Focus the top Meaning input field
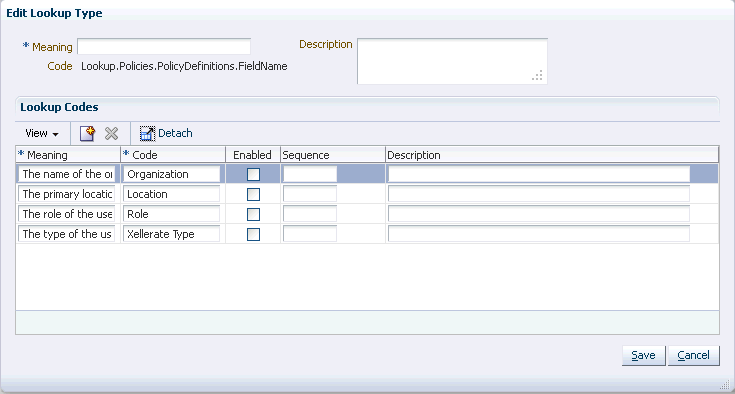The width and height of the screenshot is (735, 394). (164, 47)
